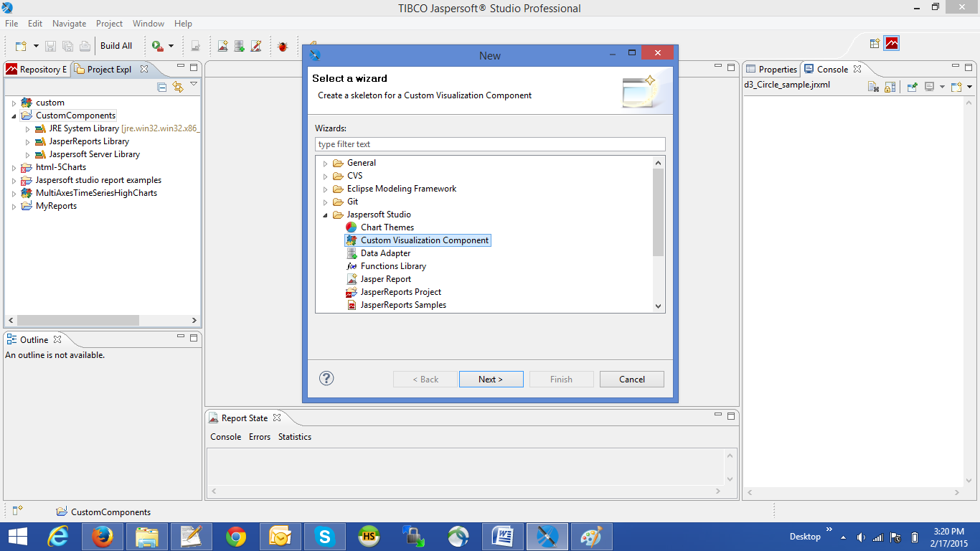This screenshot has height=551, width=980.
Task: Click the Clear Console icon
Action: pyautogui.click(x=873, y=87)
